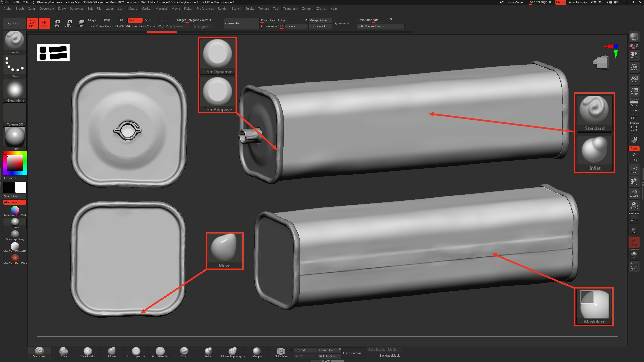644x362 pixels.
Task: Toggle Transp transparency mode
Action: pos(634,230)
